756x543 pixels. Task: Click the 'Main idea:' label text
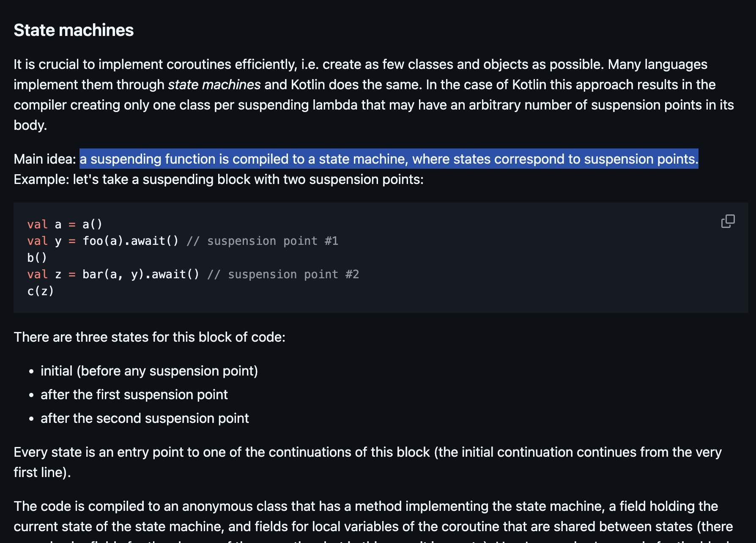tap(45, 159)
